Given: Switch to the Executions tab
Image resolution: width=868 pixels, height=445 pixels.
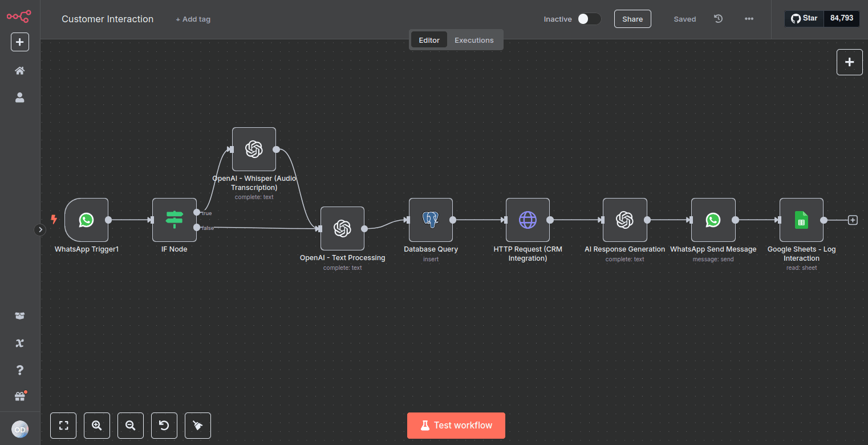Looking at the screenshot, I should click(x=474, y=40).
